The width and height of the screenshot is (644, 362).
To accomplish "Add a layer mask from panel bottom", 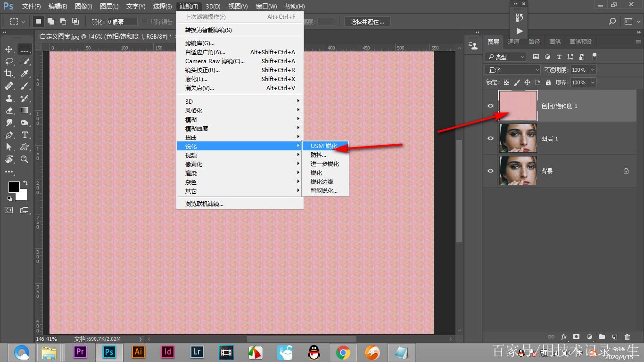I will tap(576, 337).
